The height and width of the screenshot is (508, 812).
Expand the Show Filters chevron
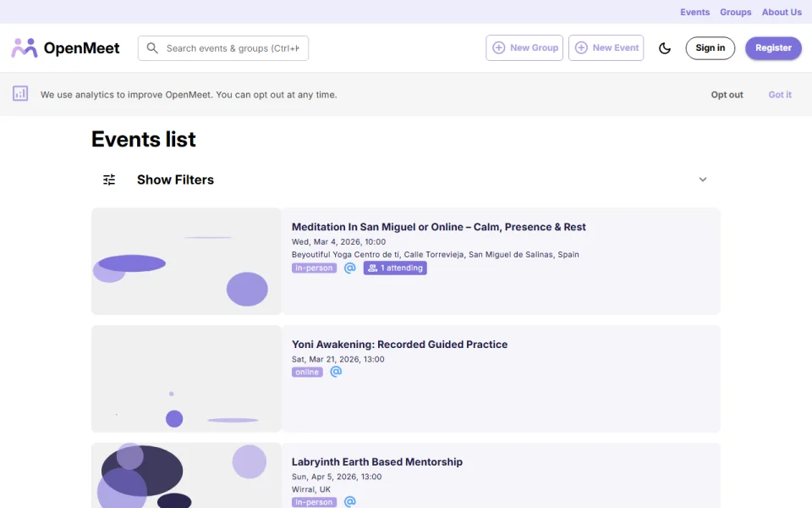click(703, 179)
